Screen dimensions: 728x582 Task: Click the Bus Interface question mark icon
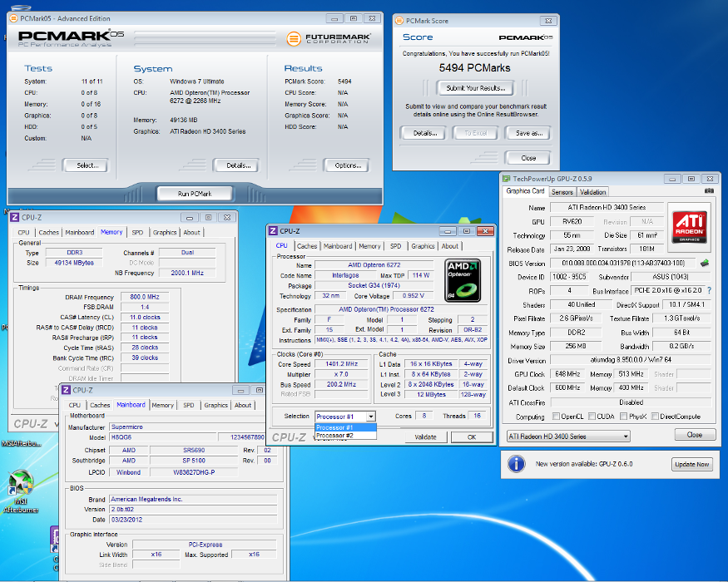709,290
